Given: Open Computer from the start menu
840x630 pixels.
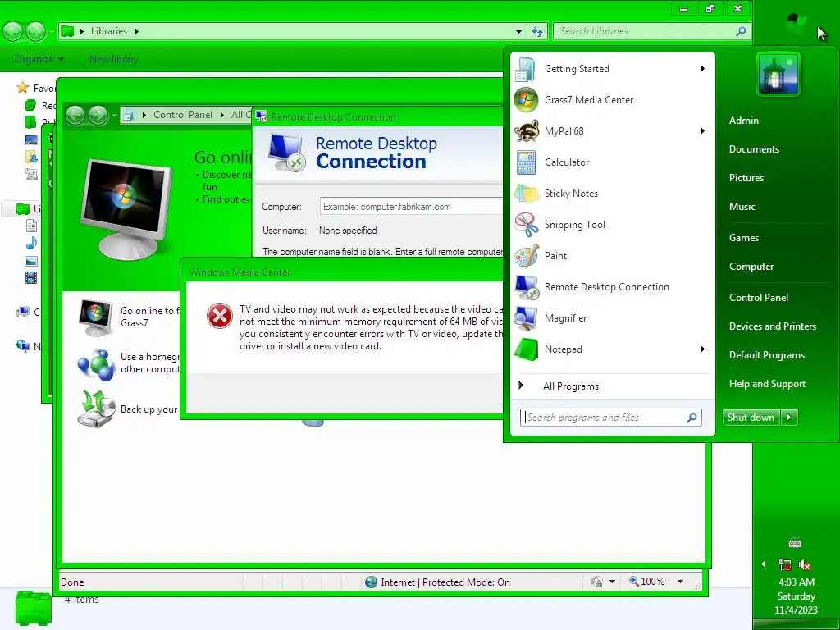Looking at the screenshot, I should pyautogui.click(x=751, y=267).
